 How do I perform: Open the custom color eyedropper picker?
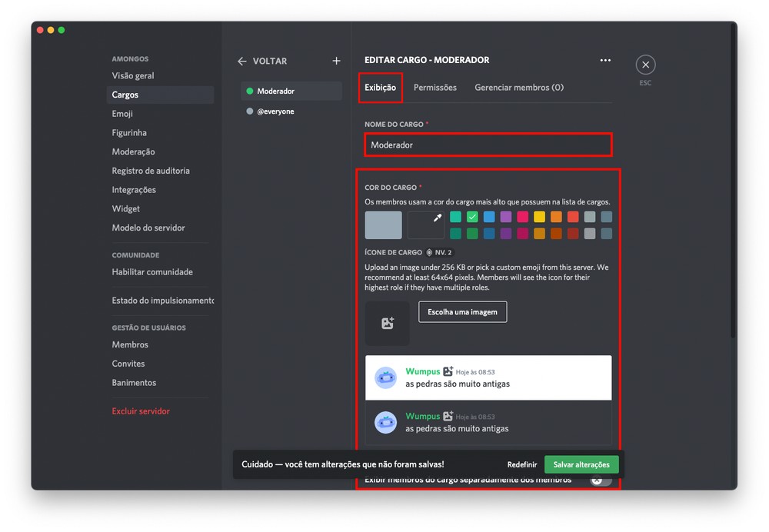(426, 225)
